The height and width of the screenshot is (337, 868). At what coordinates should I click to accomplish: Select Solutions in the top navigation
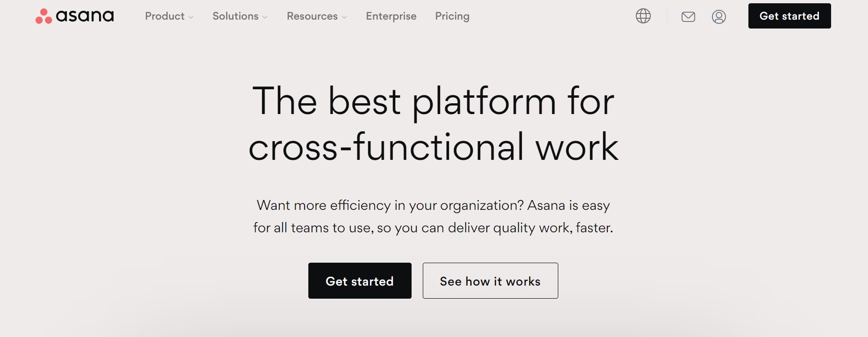235,16
